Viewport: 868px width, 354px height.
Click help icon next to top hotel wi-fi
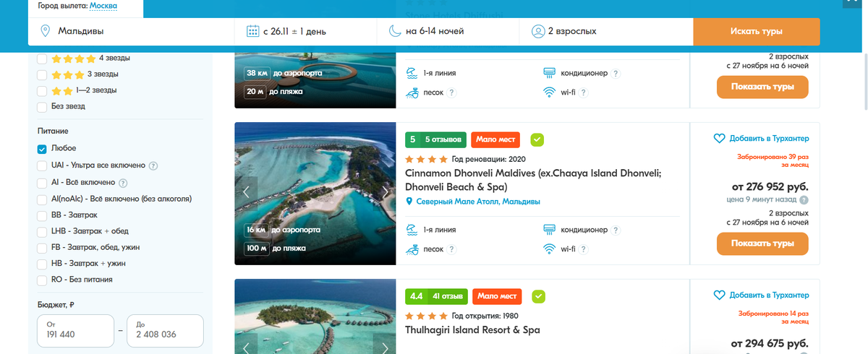pyautogui.click(x=584, y=92)
